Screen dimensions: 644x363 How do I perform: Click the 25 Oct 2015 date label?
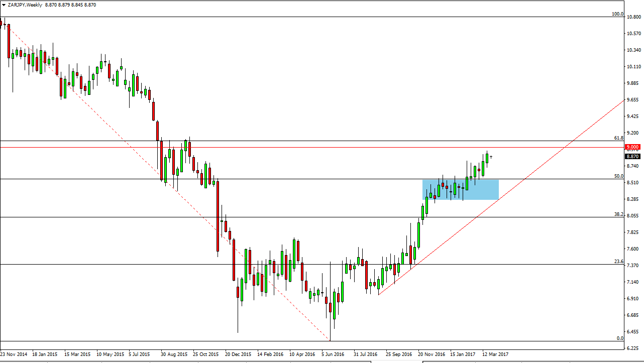coord(206,354)
